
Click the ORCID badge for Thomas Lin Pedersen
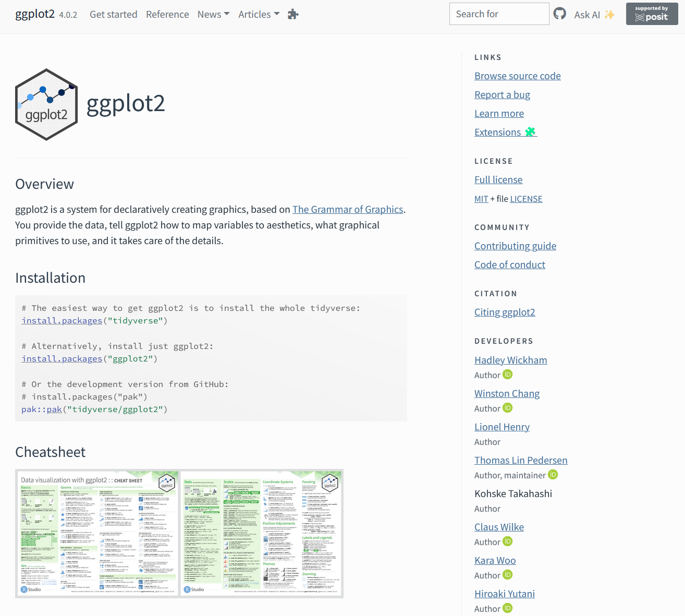[553, 475]
